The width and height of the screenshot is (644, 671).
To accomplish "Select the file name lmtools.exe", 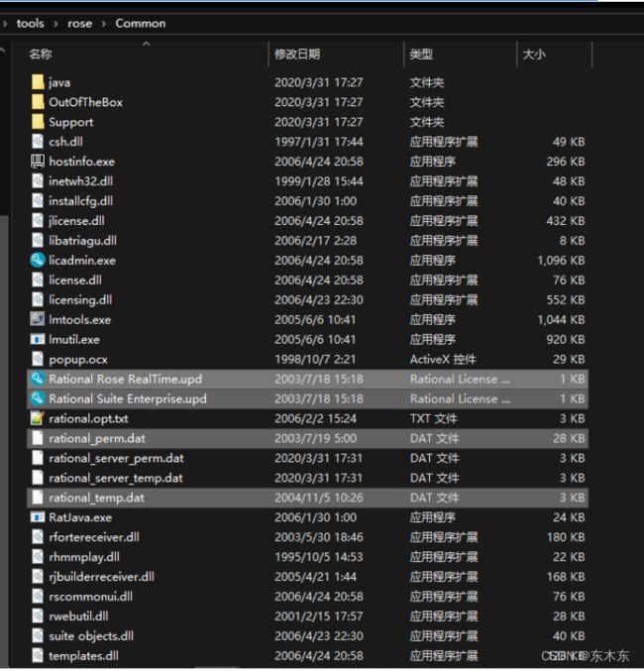I will click(79, 319).
